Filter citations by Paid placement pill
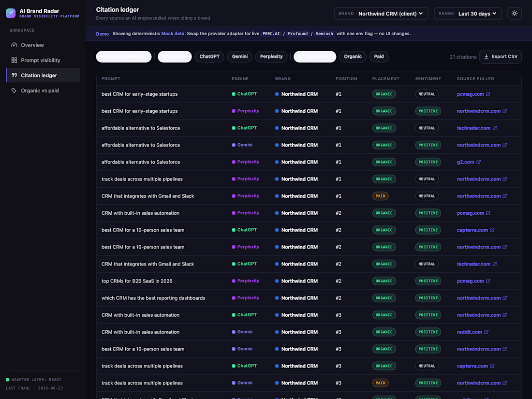This screenshot has height=399, width=532. click(x=379, y=57)
